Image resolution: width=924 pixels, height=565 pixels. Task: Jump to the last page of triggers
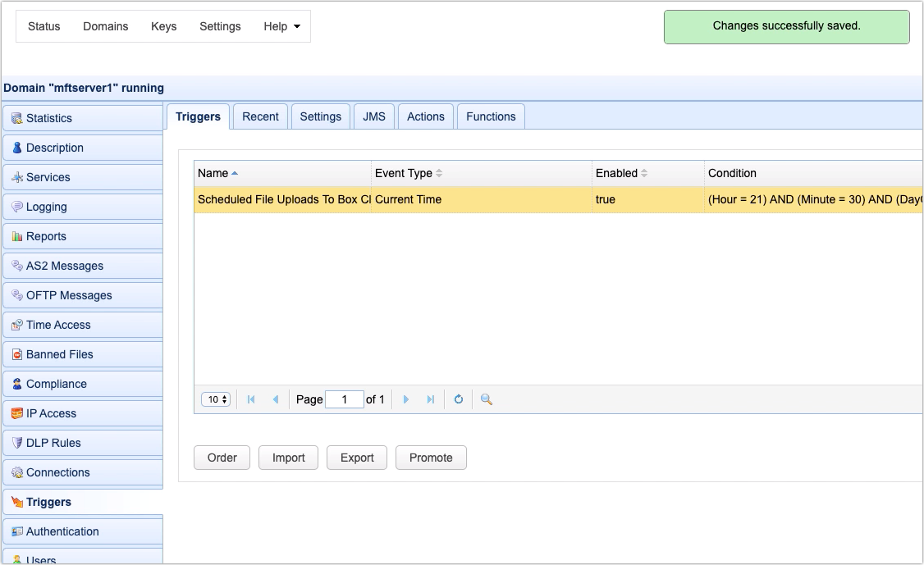431,399
